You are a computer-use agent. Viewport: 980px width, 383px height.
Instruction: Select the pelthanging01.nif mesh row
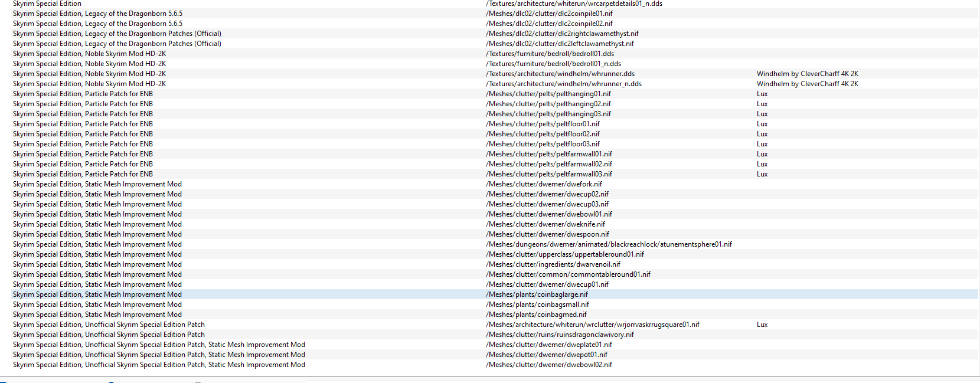[548, 94]
